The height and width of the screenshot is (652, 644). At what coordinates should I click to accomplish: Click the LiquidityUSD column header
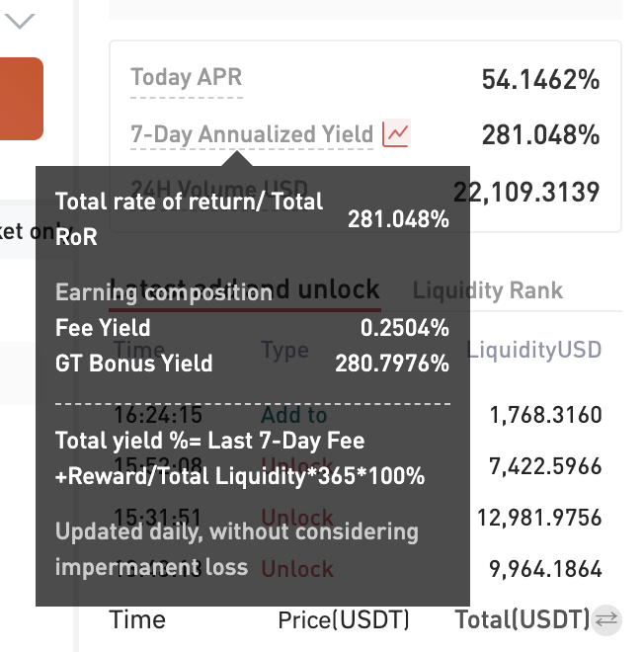[x=534, y=350]
